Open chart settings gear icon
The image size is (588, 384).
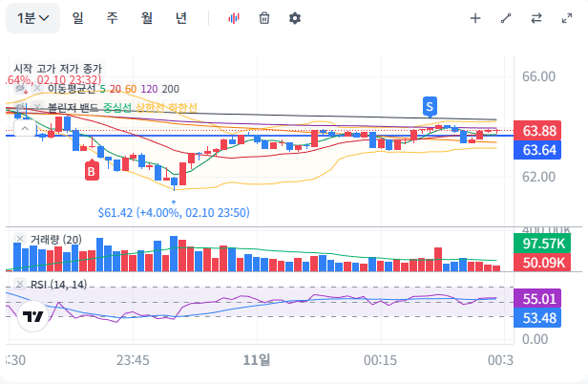[295, 18]
